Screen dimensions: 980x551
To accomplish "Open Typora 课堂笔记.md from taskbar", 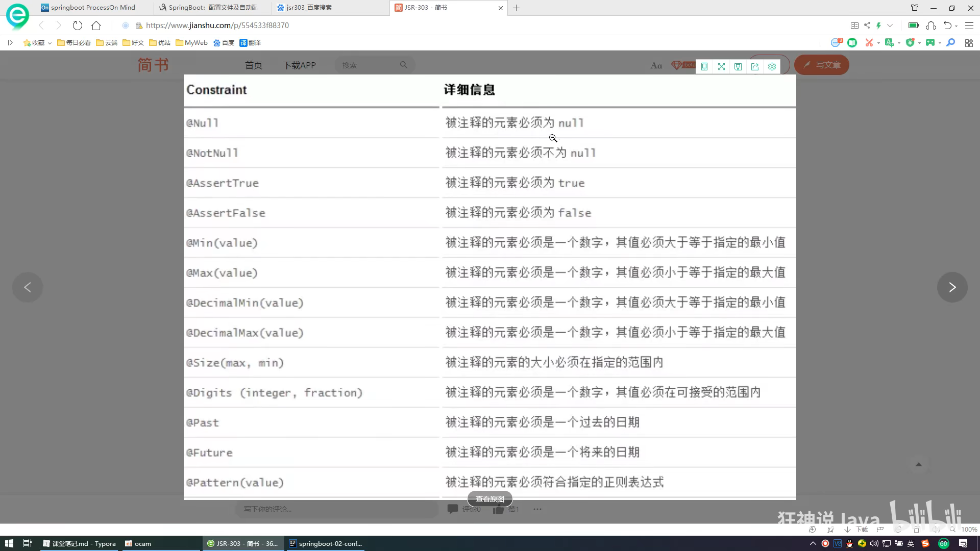I will click(79, 543).
